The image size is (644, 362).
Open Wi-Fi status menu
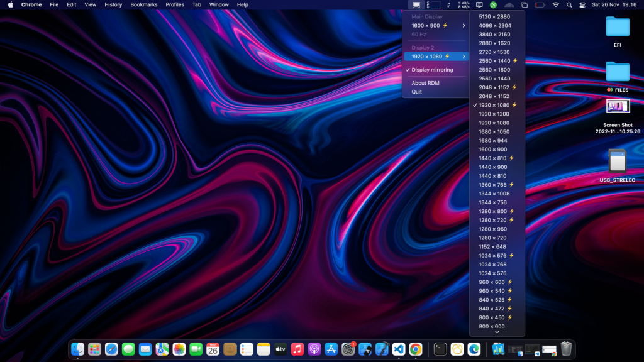click(x=555, y=4)
